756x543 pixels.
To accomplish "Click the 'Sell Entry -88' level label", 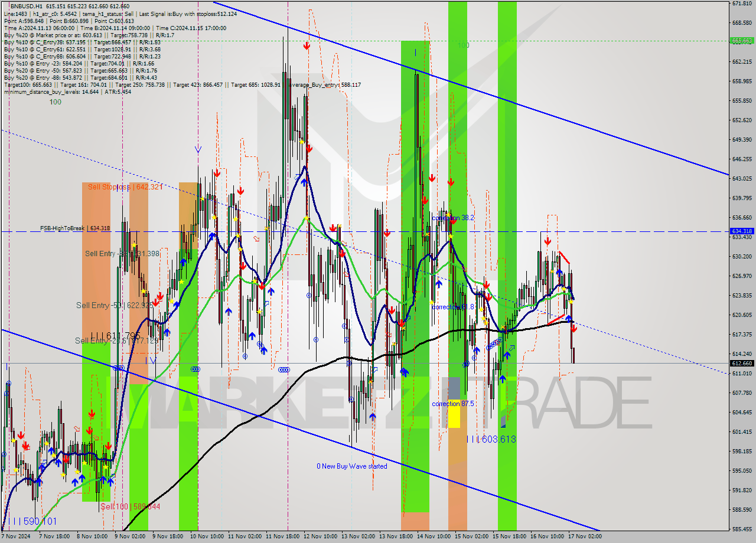I will point(122,254).
